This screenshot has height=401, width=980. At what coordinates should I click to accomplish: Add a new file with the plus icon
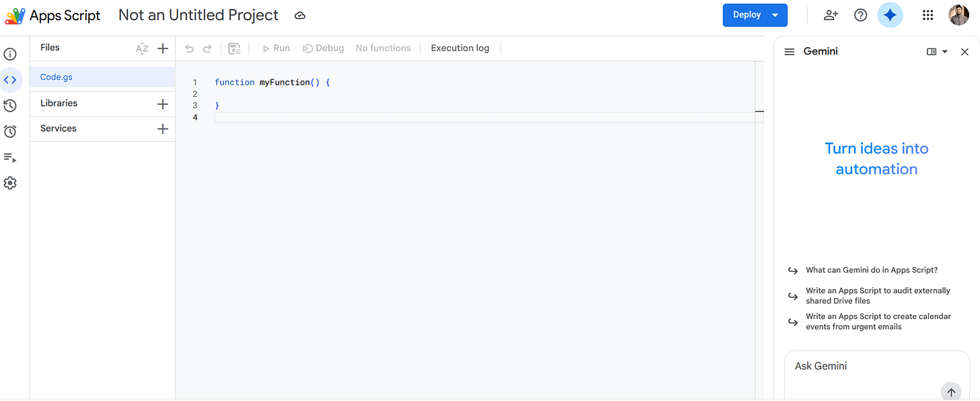(162, 48)
